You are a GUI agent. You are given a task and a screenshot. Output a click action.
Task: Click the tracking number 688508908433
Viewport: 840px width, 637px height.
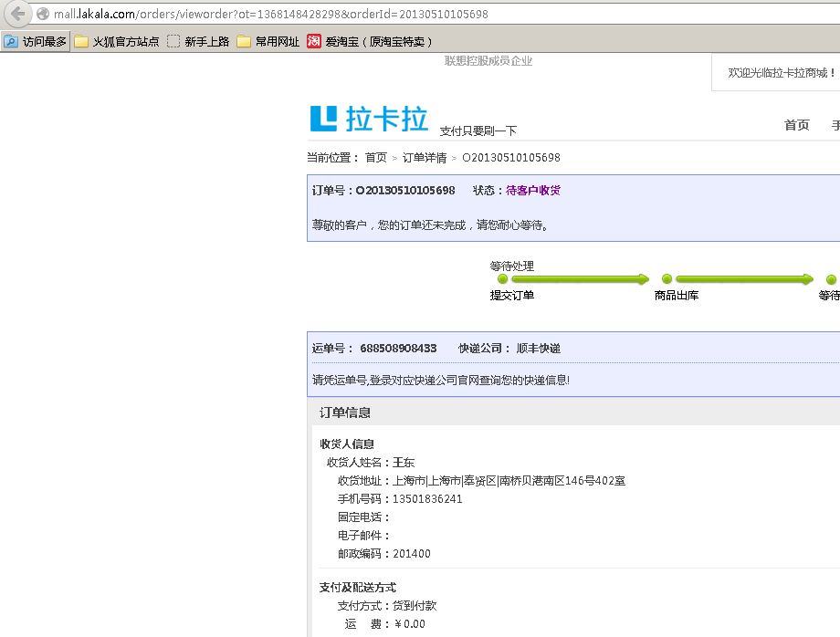tap(398, 349)
